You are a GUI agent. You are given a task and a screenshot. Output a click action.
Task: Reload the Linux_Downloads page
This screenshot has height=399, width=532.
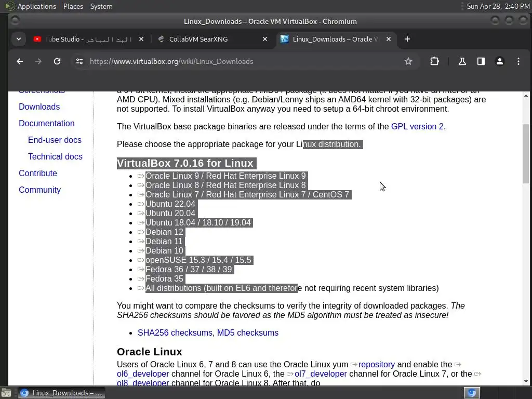pos(57,61)
